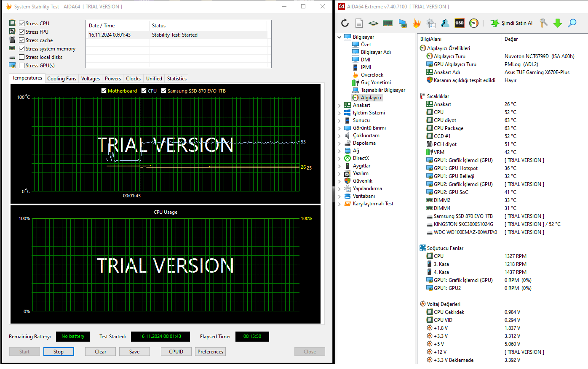588x369 pixels.
Task: Click the magnifier search icon
Action: coord(572,23)
